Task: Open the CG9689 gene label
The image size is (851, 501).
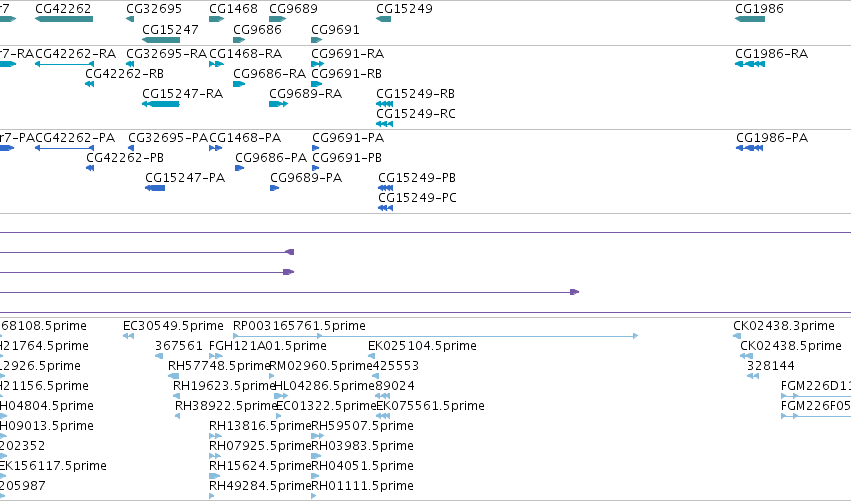Action: tap(294, 9)
